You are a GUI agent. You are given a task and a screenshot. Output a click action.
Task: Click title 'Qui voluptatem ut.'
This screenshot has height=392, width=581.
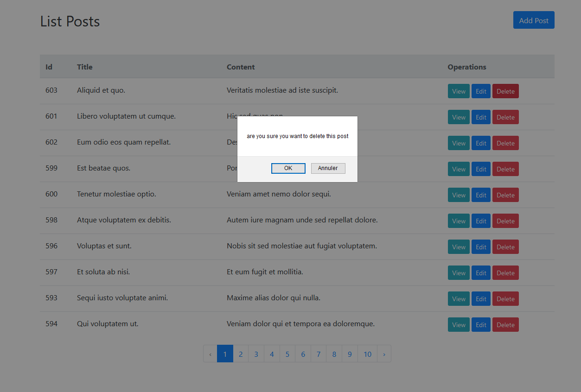108,324
